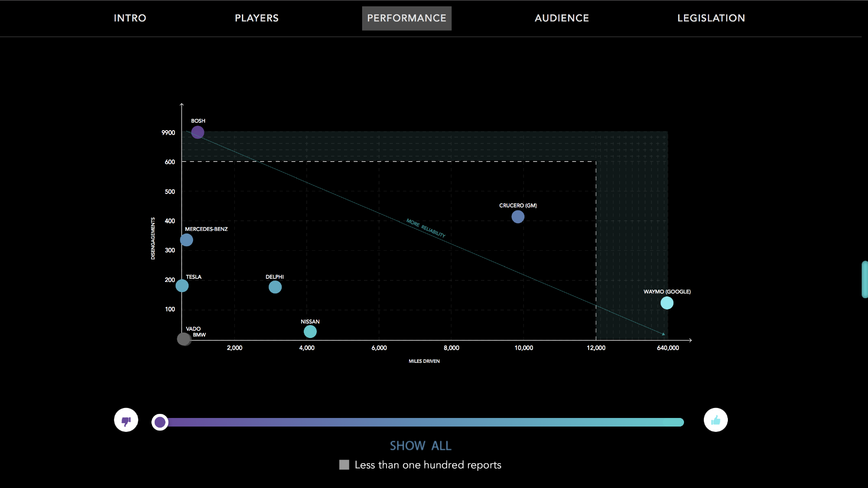Click the thumbs-down icon button
Viewport: 868px width, 488px height.
click(126, 420)
